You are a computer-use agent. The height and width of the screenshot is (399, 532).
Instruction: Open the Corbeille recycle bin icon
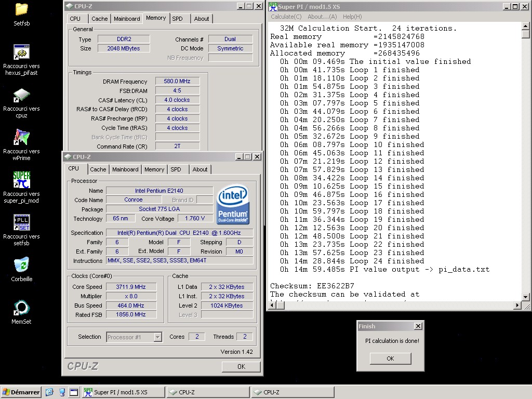21,265
